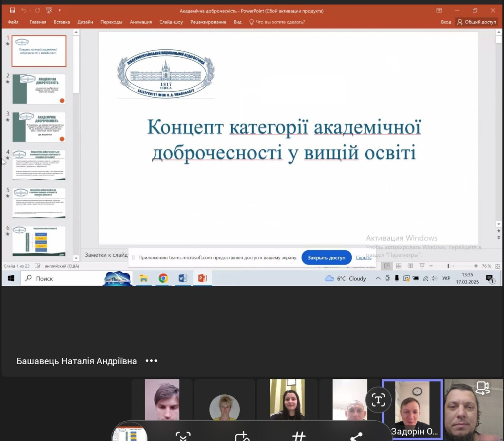Open PowerPoint from the Windows taskbar
The height and width of the screenshot is (441, 504).
[x=202, y=278]
